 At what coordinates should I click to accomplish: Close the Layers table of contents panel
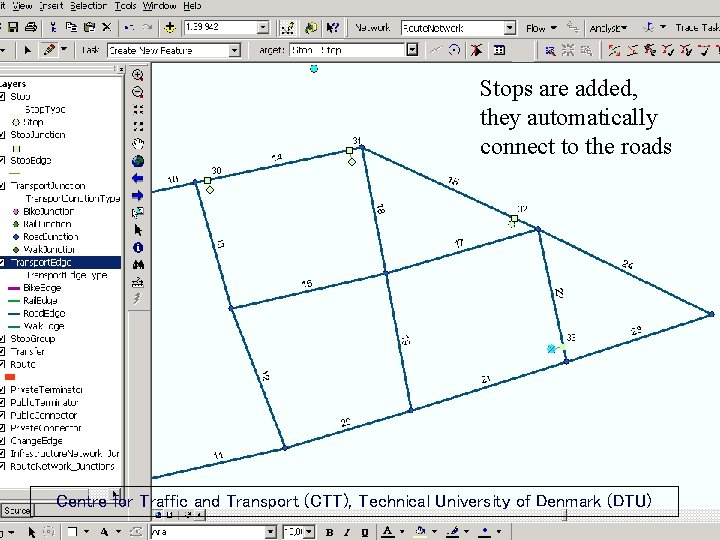point(121,69)
